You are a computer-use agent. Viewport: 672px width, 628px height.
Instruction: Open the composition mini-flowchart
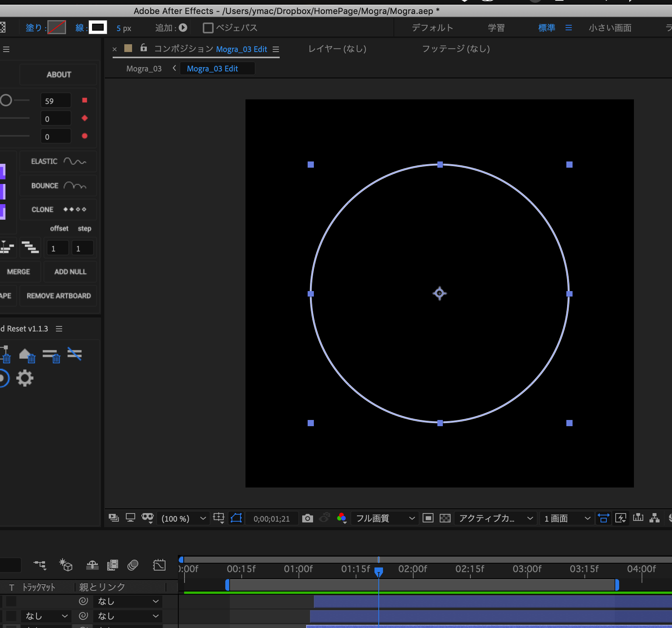tap(40, 565)
